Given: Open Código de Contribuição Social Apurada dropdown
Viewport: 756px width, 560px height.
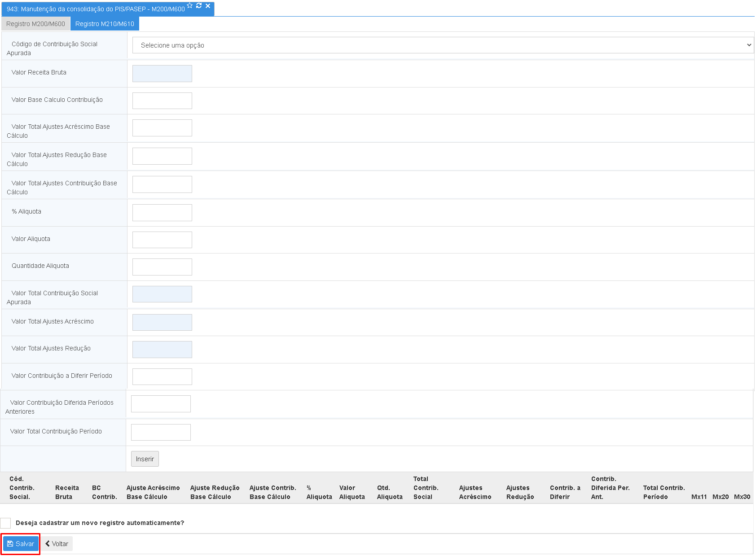Looking at the screenshot, I should (x=443, y=45).
